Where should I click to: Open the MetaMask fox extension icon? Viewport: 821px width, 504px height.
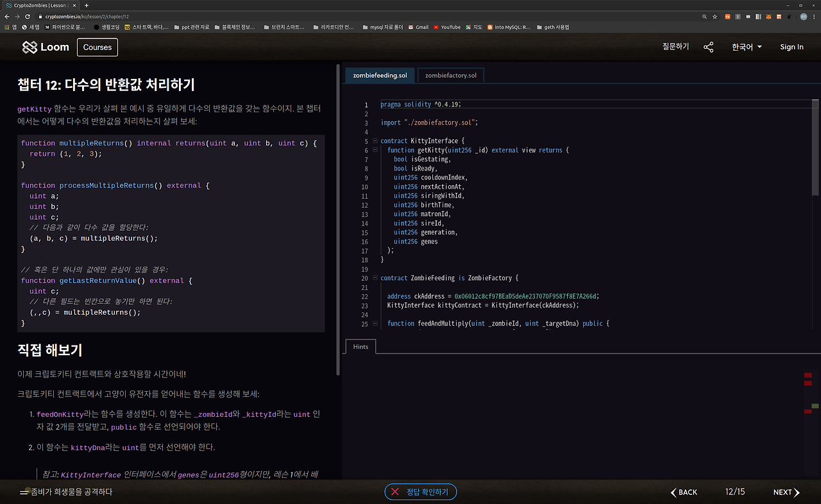point(768,16)
